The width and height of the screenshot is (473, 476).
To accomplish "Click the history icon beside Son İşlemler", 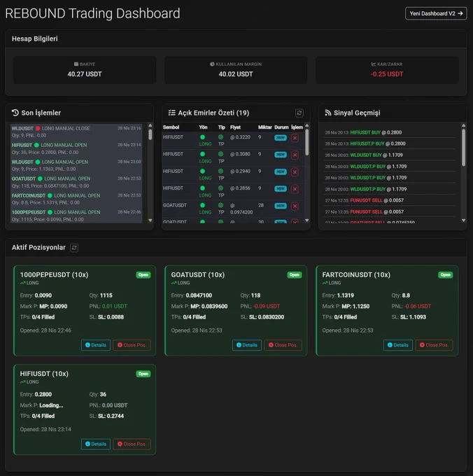I will (15, 113).
